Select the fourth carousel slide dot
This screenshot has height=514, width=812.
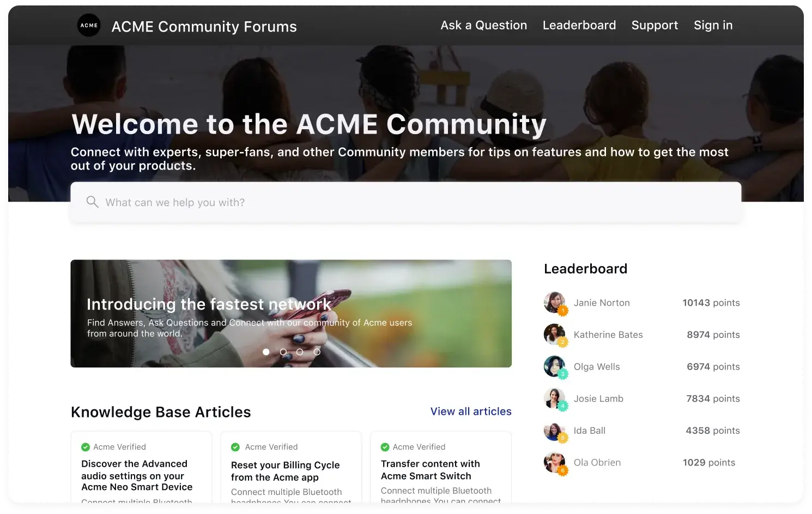pos(317,352)
